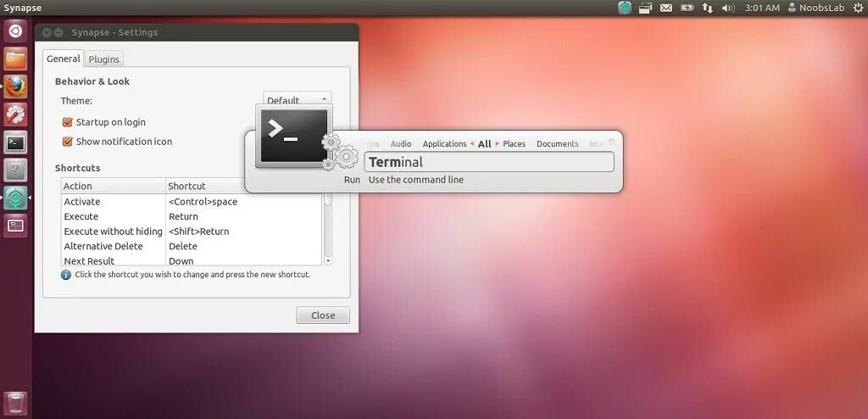Open the Trash icon in the launcher
The image size is (868, 419).
15,403
